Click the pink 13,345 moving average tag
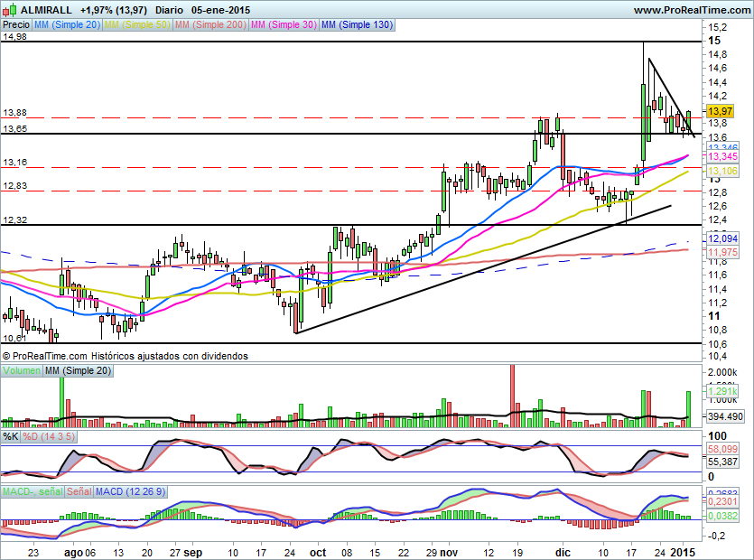The height and width of the screenshot is (560, 754). [x=722, y=156]
